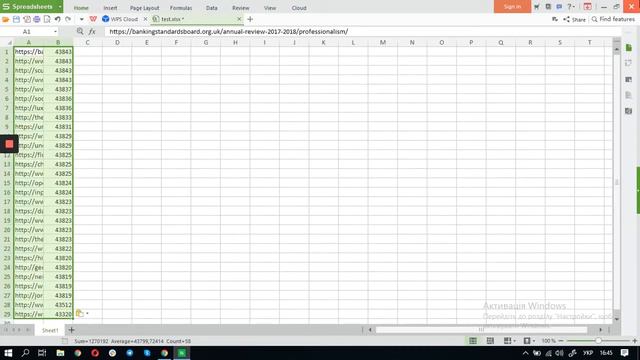Switch to the View tab

pyautogui.click(x=270, y=8)
